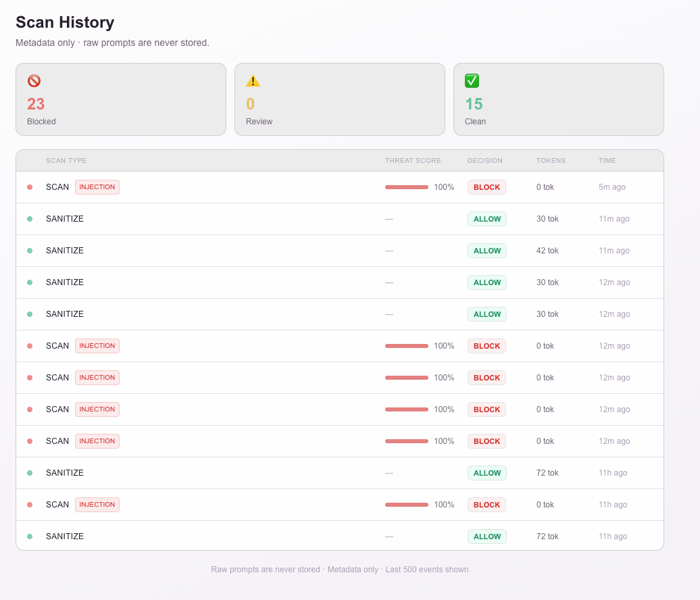The height and width of the screenshot is (600, 700).
Task: Open the TIME column header for sorting
Action: point(607,161)
